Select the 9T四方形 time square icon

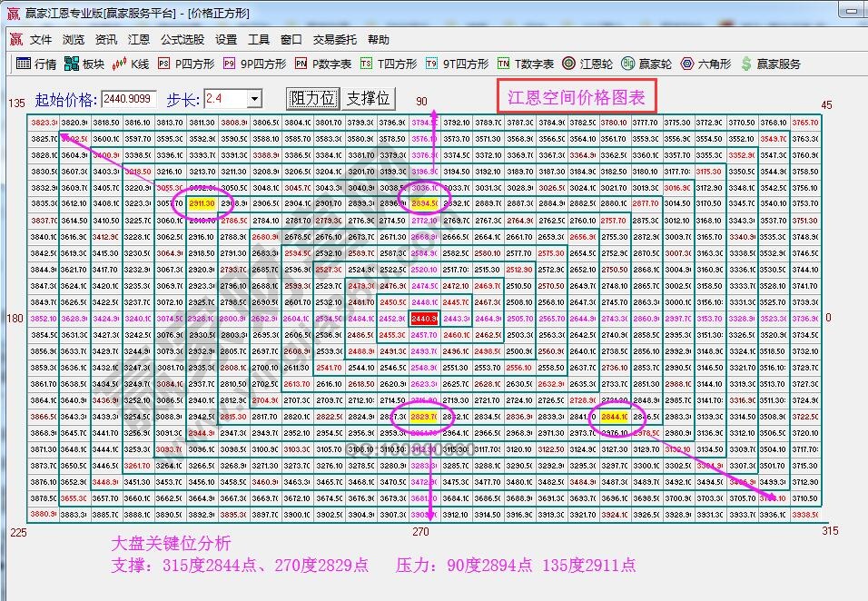[x=450, y=64]
